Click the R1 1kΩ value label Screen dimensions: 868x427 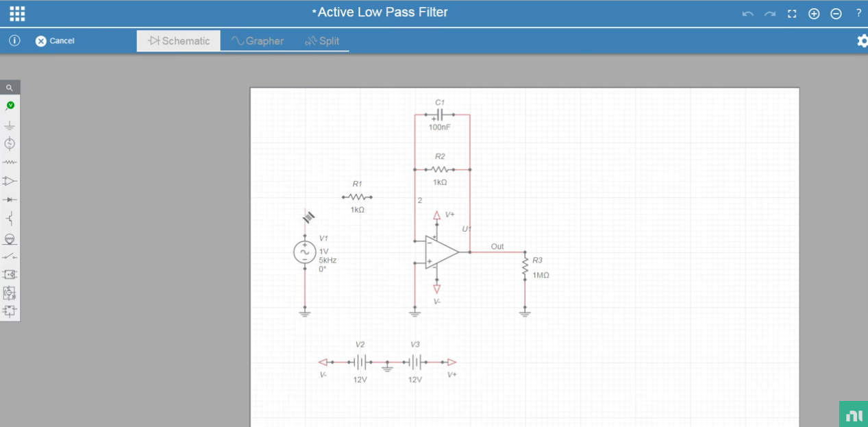pyautogui.click(x=357, y=210)
